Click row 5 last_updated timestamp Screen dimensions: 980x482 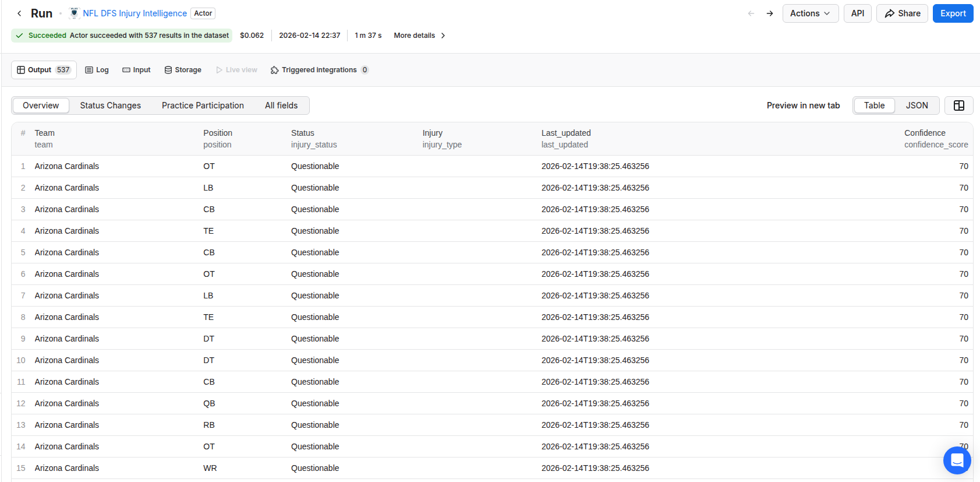coord(595,252)
